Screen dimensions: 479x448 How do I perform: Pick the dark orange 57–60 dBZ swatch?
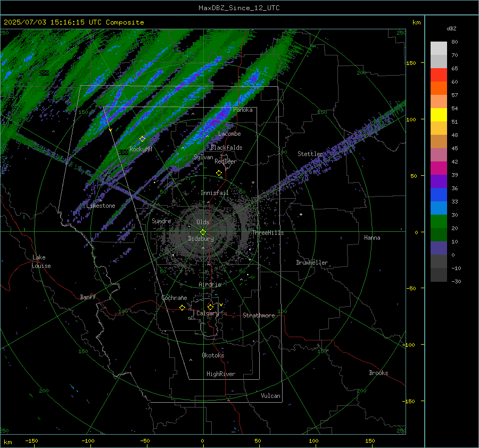(x=439, y=88)
